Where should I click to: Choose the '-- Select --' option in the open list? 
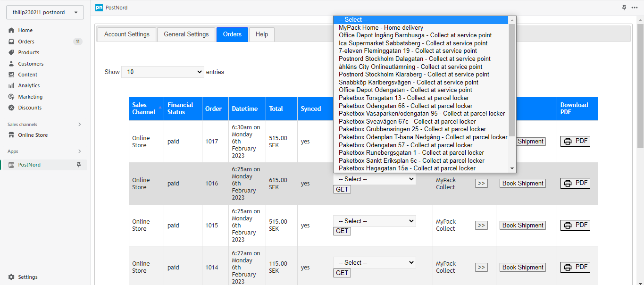point(421,20)
